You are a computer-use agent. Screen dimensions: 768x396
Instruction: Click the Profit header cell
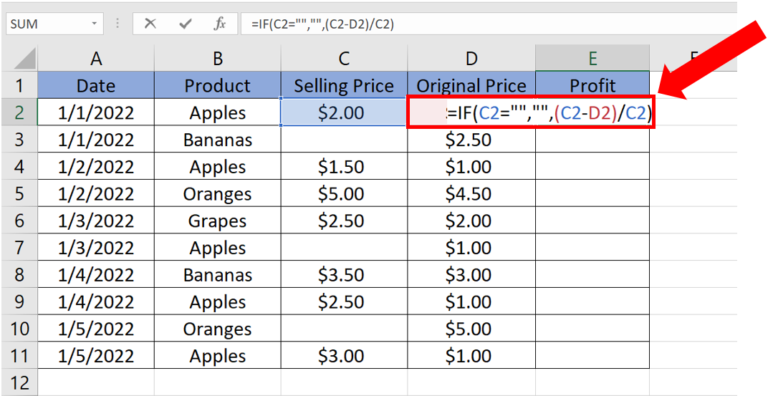tap(593, 85)
